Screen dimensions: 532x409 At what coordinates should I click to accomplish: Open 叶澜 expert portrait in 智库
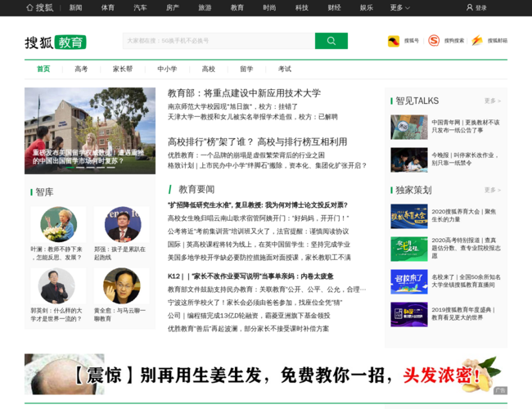click(58, 224)
